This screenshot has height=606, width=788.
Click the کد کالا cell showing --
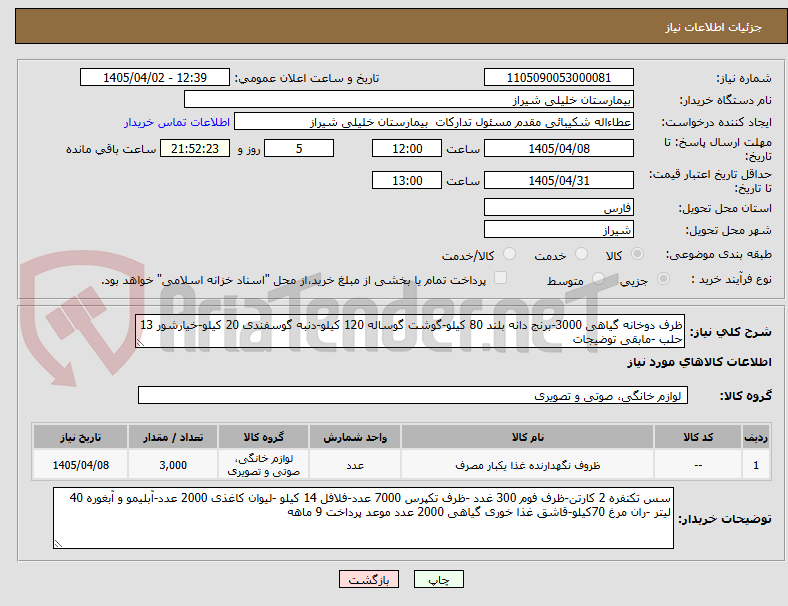[x=698, y=465]
